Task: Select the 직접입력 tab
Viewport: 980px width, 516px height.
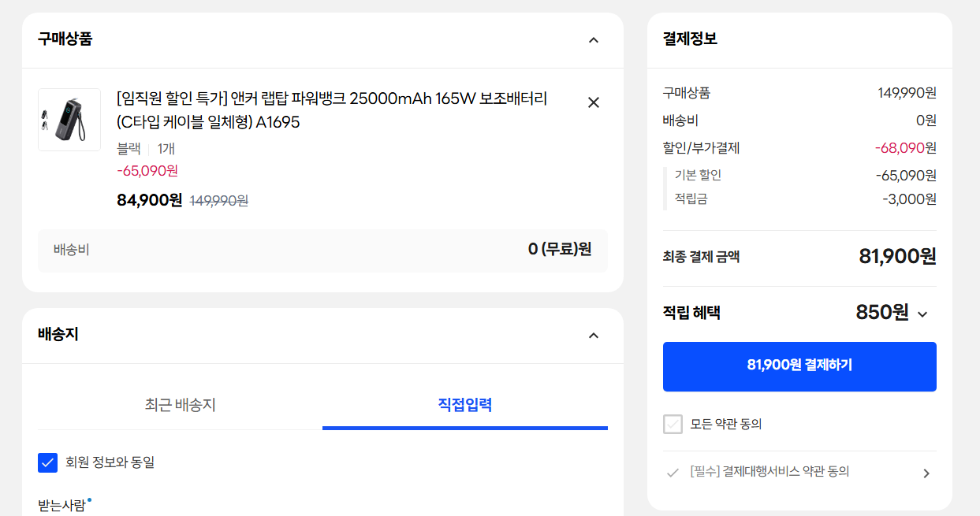Action: pos(465,405)
